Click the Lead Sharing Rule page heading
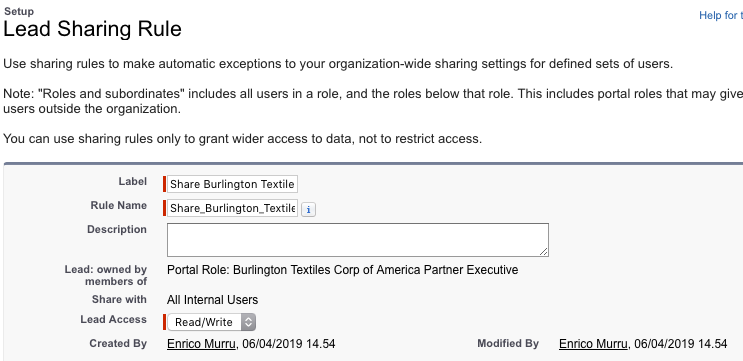Image resolution: width=743 pixels, height=361 pixels. point(92,29)
